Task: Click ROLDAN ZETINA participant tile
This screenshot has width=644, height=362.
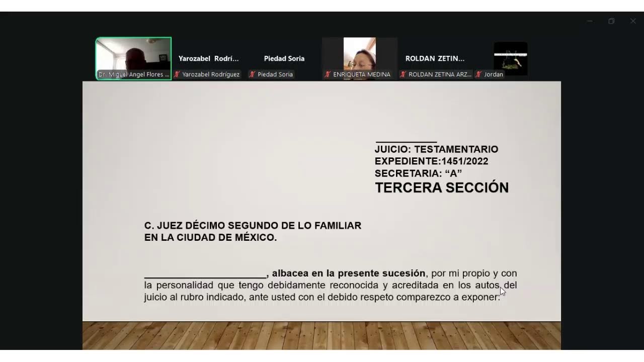Action: click(435, 58)
